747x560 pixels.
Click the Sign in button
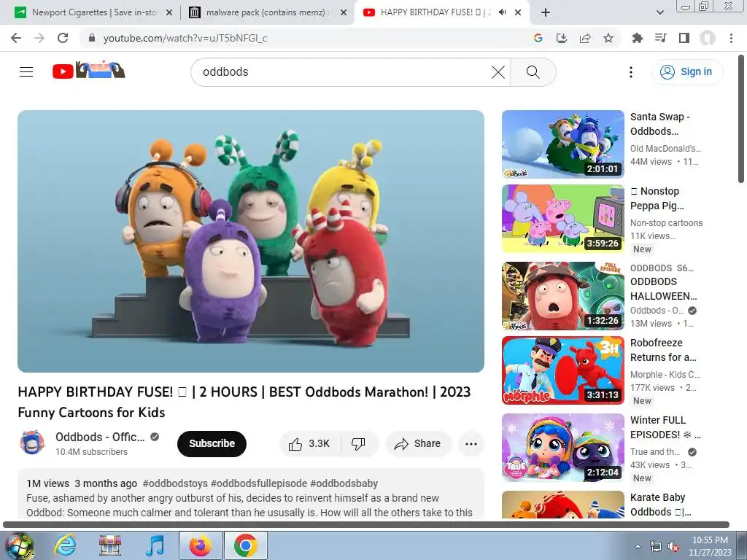click(686, 72)
